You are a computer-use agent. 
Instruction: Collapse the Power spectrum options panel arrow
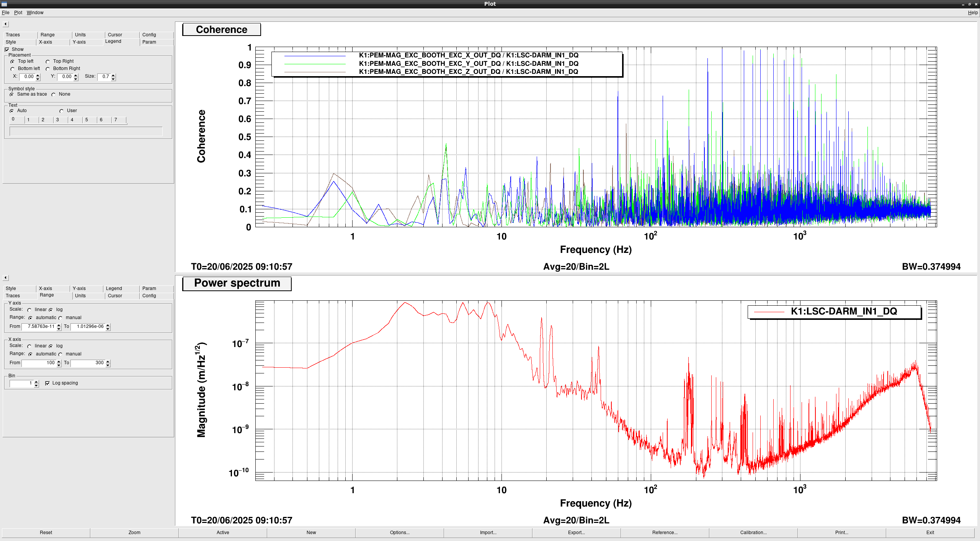6,278
